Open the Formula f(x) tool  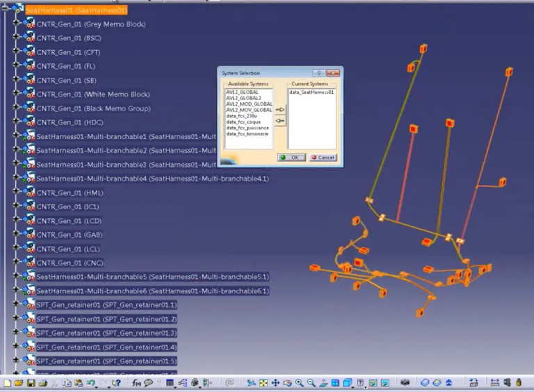tap(136, 383)
